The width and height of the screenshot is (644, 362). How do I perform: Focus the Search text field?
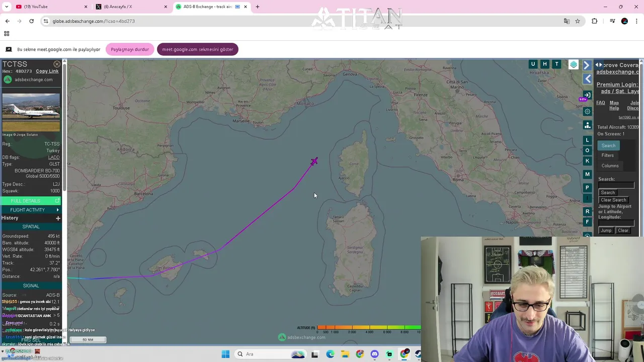point(616,186)
